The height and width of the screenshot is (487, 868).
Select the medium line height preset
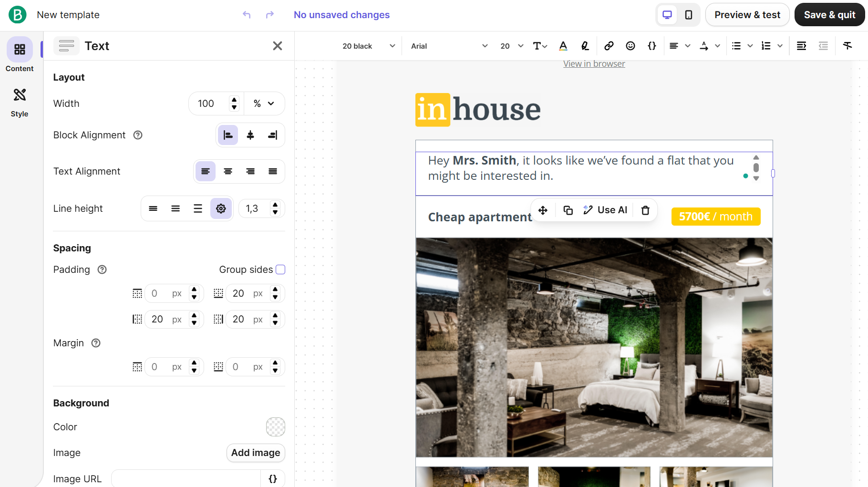[x=176, y=208]
